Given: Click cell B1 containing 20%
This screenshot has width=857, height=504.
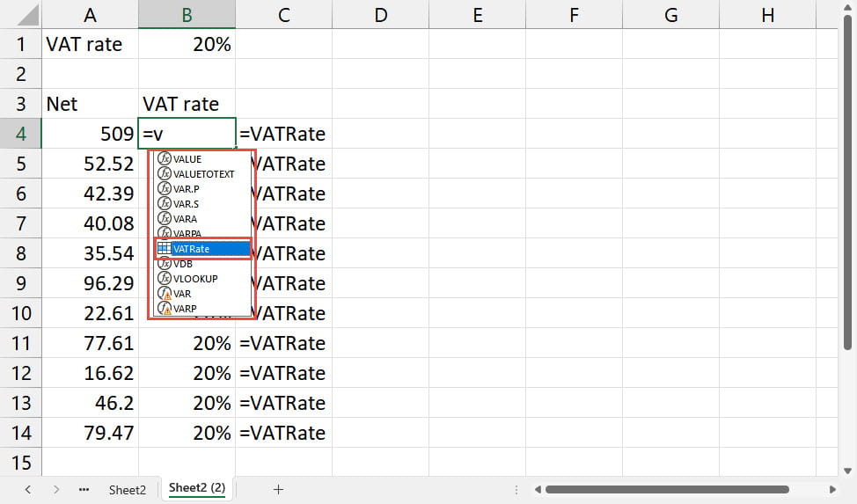Looking at the screenshot, I should [x=187, y=44].
